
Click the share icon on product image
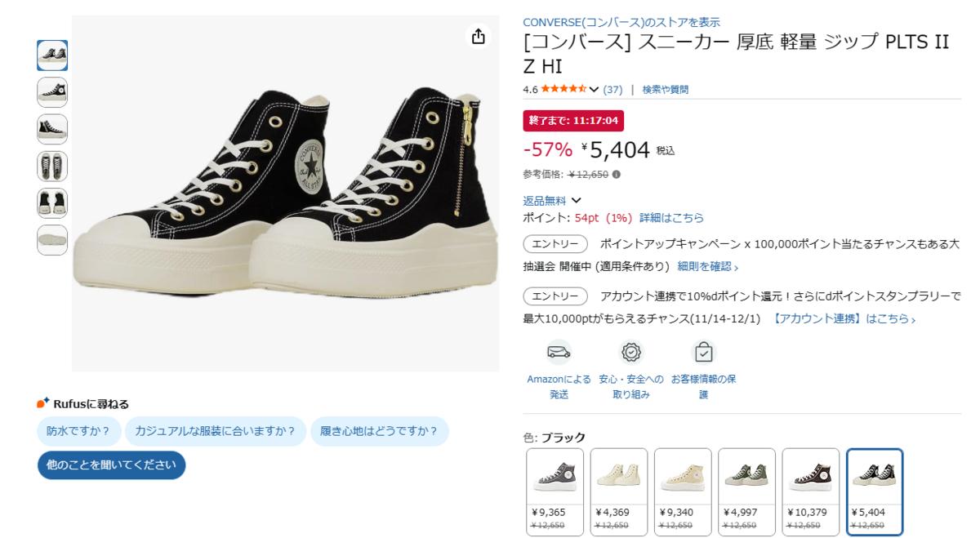click(x=479, y=37)
